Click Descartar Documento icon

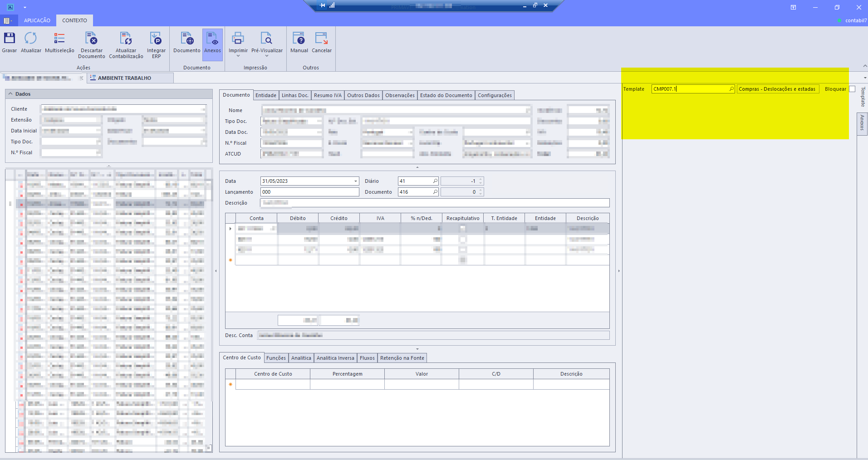[91, 39]
